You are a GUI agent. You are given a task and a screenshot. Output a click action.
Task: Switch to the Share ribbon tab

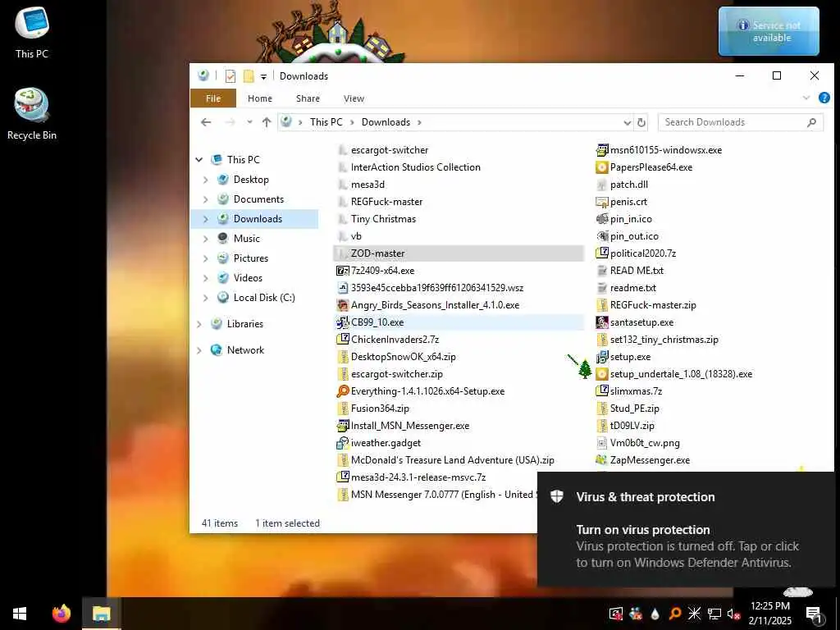click(308, 98)
